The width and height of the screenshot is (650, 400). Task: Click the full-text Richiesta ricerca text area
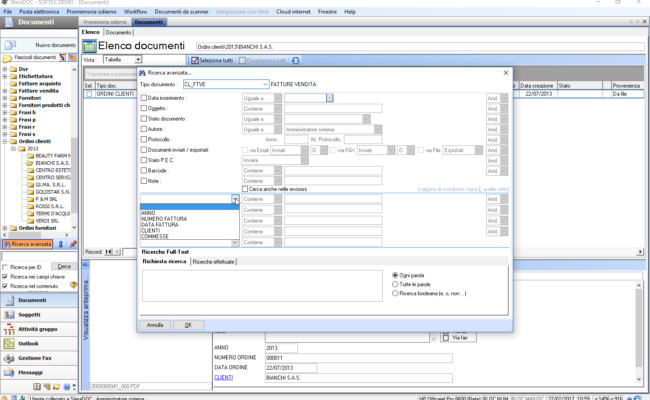tap(262, 286)
